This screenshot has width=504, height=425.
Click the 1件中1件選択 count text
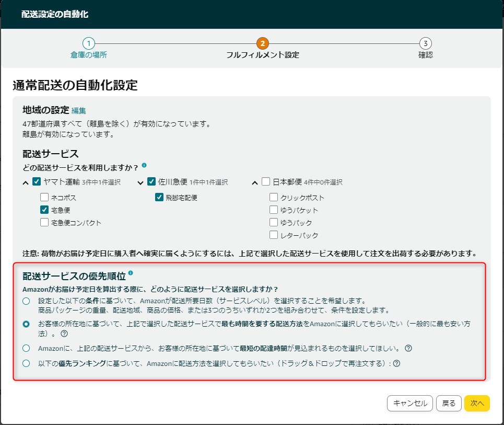[x=208, y=182]
